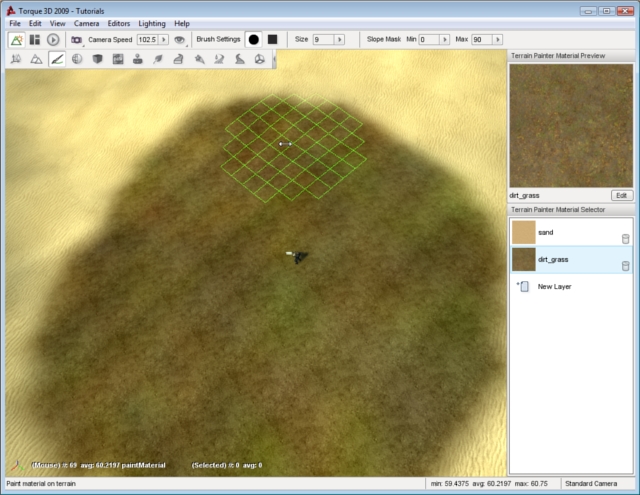Select the Terrain Painter tool
Viewport: 640px width, 495px height.
coord(57,59)
